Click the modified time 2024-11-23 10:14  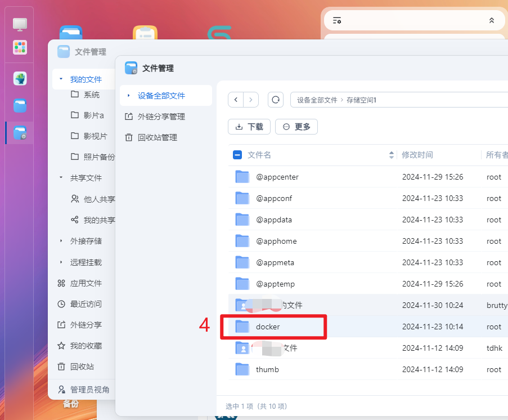point(433,327)
